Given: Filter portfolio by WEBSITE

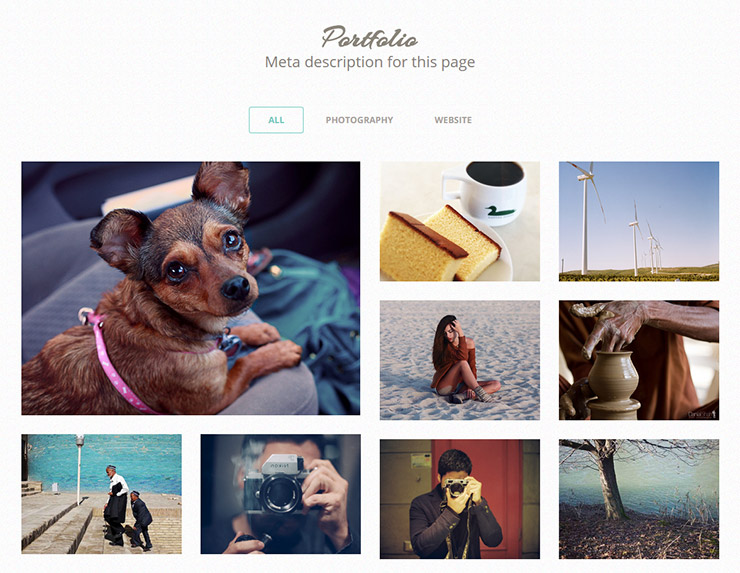Looking at the screenshot, I should (x=453, y=120).
